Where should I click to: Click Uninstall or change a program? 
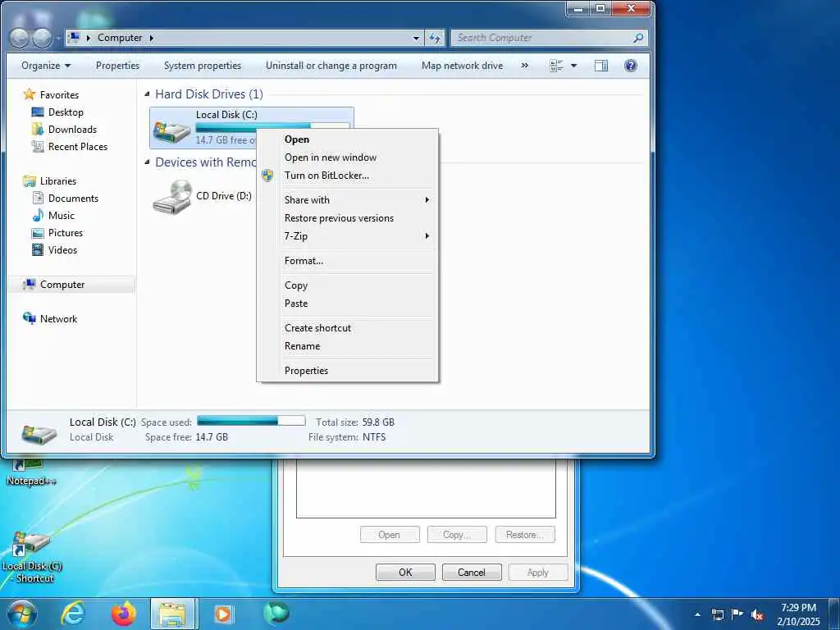coord(331,66)
